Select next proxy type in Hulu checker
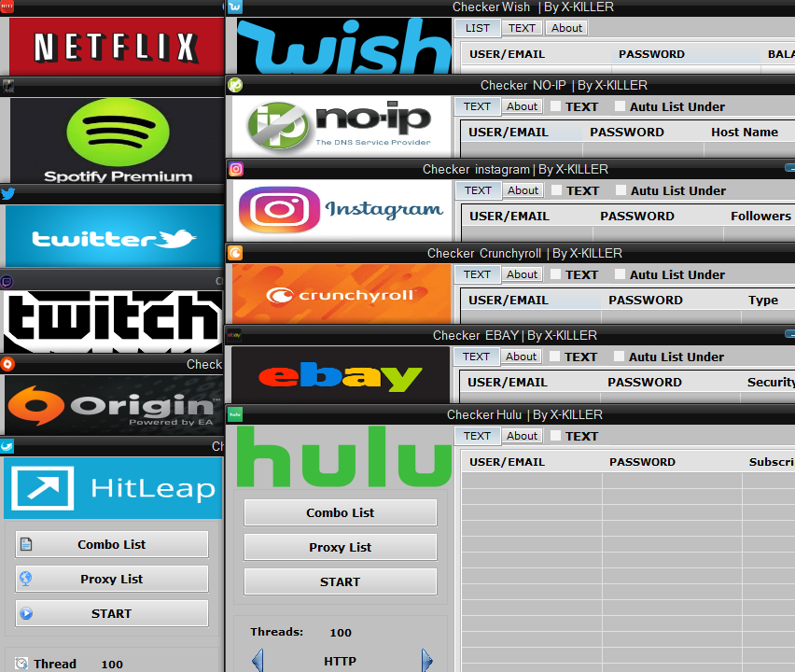 pyautogui.click(x=427, y=661)
